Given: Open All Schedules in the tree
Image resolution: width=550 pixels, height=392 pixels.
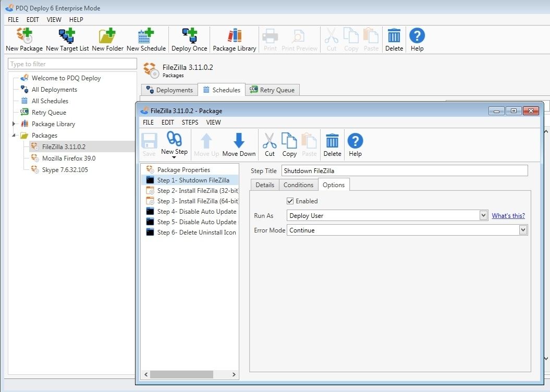Looking at the screenshot, I should click(50, 101).
